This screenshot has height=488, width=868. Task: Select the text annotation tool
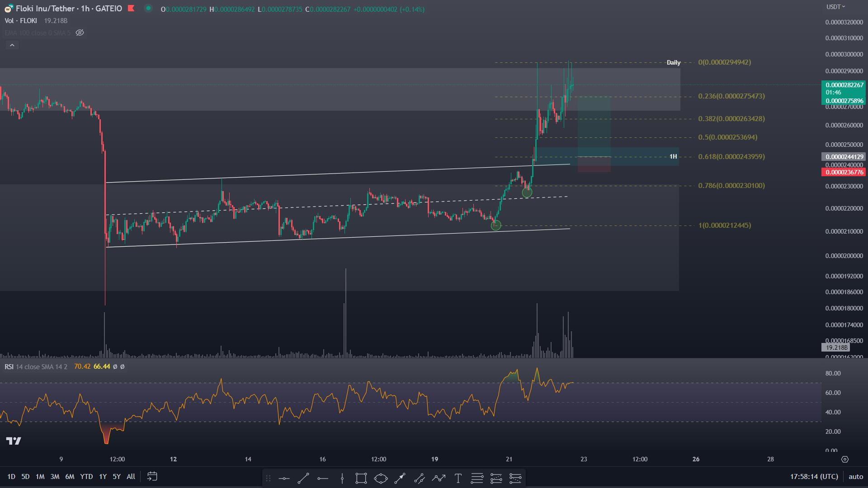coord(458,478)
